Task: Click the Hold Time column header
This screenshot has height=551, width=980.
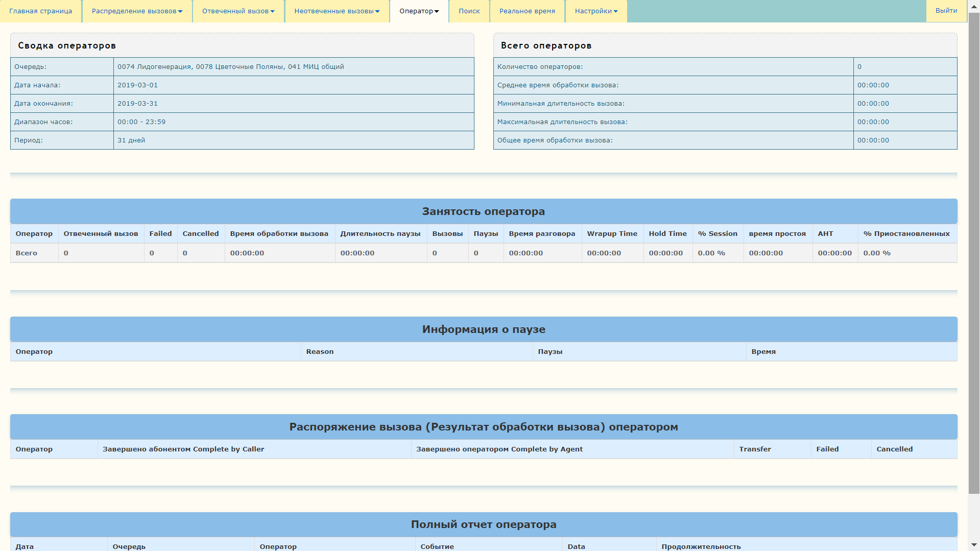Action: click(x=668, y=233)
